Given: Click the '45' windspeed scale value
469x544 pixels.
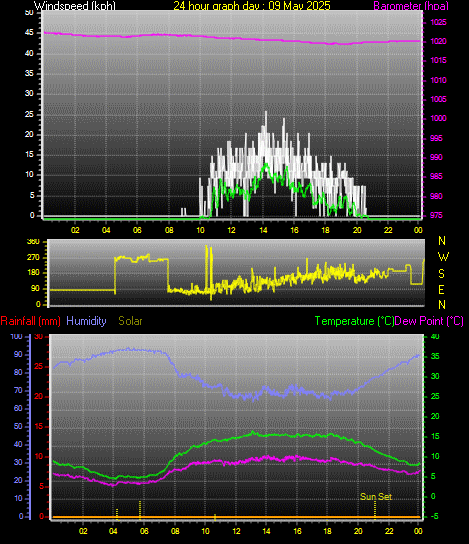Looking at the screenshot, I should (x=29, y=33).
